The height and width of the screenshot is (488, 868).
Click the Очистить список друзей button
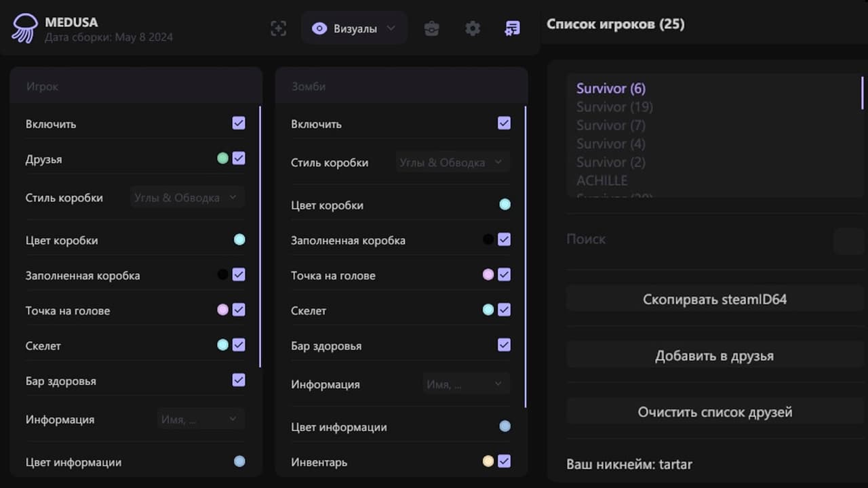(x=715, y=411)
